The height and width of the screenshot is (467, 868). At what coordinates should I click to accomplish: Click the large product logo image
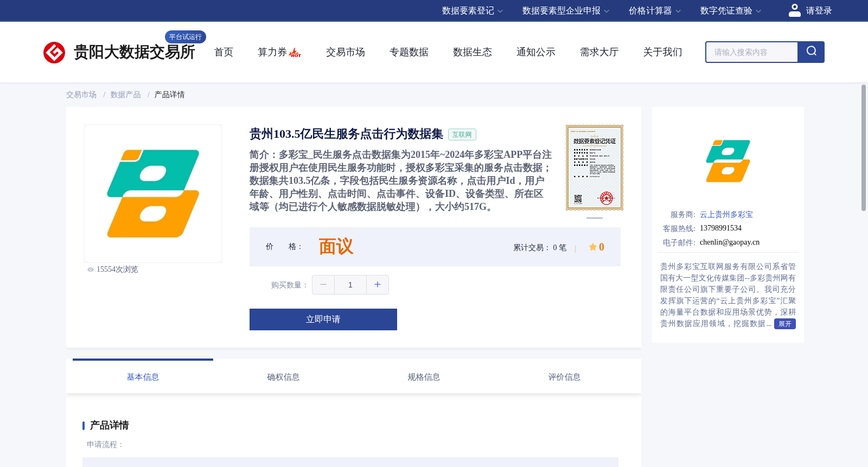pos(153,194)
